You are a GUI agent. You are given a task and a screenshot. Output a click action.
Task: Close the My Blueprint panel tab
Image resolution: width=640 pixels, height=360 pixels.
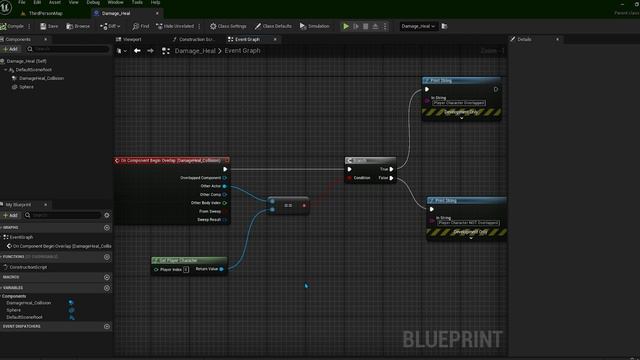(46, 204)
